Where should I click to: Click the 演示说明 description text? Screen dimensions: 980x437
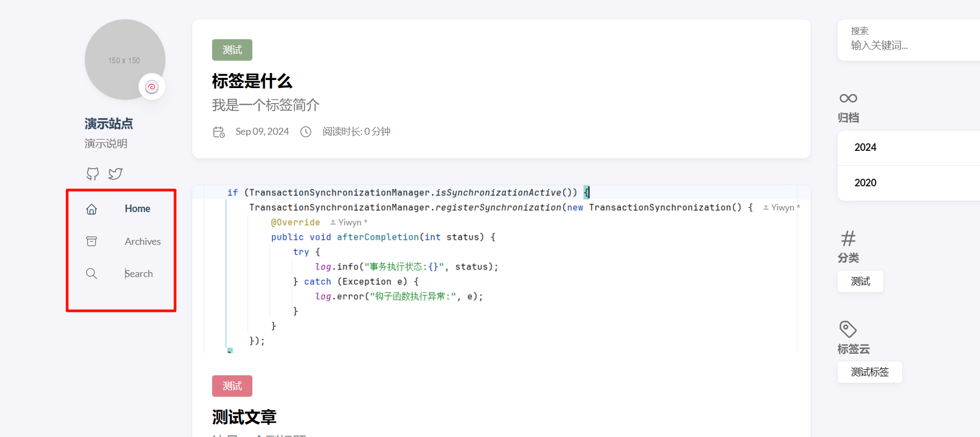click(106, 144)
